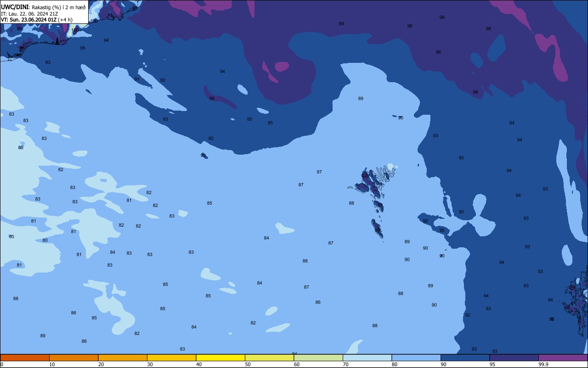Screen dimensions: 588x368
Task: Click the 'VT: Sun. 23.06.2024 01Z' line
Action: pyautogui.click(x=29, y=19)
